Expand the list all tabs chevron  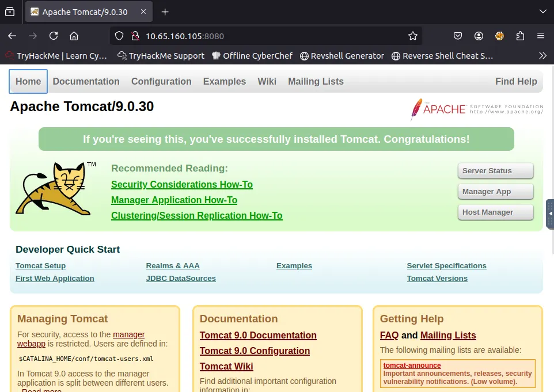coord(542,12)
